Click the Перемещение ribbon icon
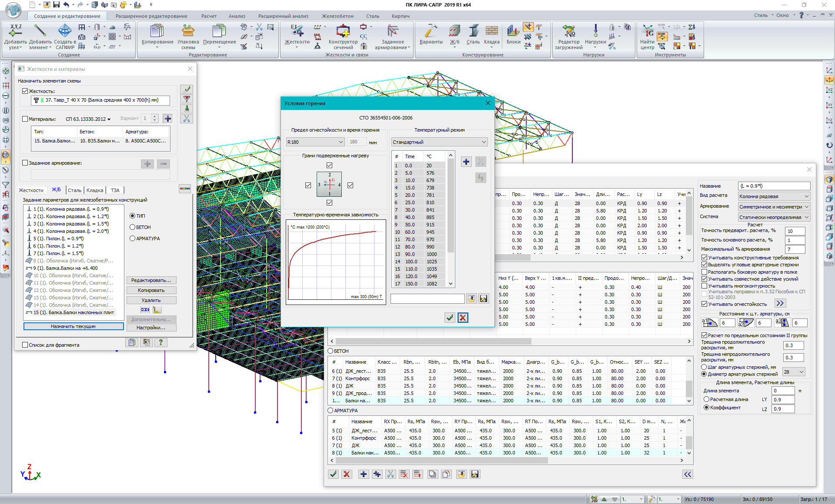Image resolution: width=835 pixels, height=504 pixels. [219, 31]
